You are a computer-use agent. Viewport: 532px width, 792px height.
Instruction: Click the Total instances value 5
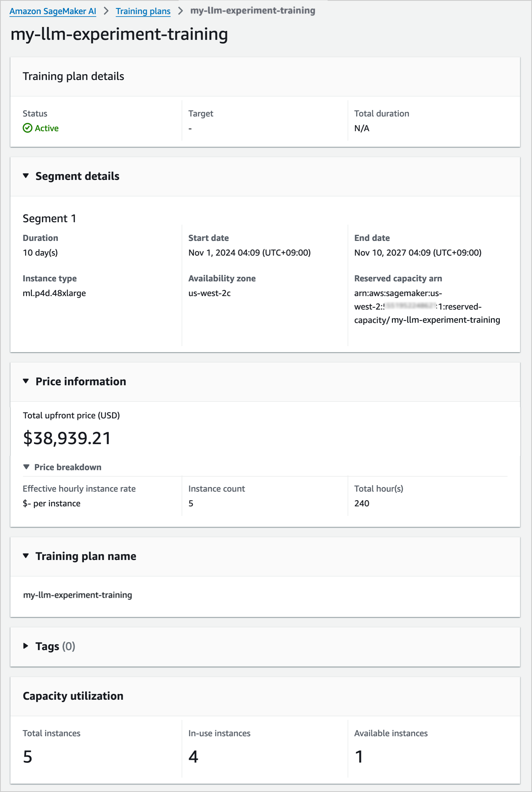(28, 756)
